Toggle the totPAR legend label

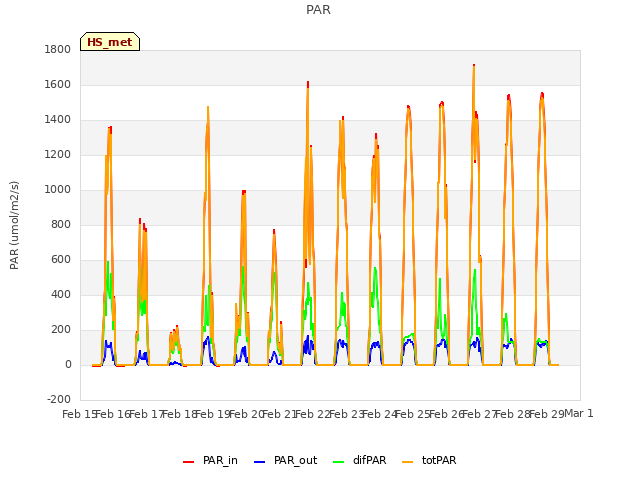point(439,460)
